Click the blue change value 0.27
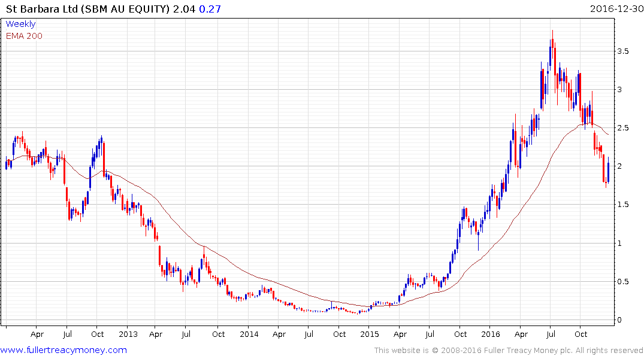644x359 pixels. click(x=210, y=9)
